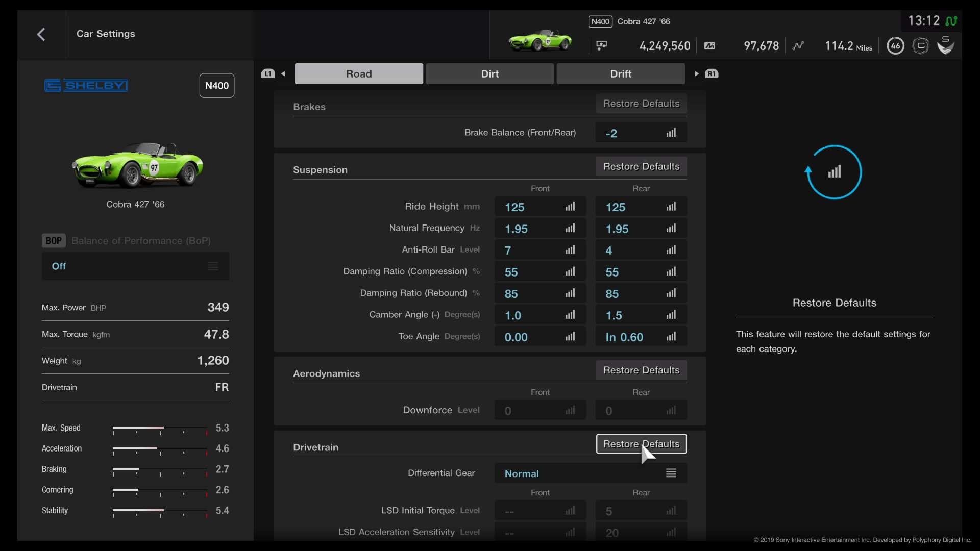
Task: Click the Max. Power 349 BHP row
Action: 135,308
